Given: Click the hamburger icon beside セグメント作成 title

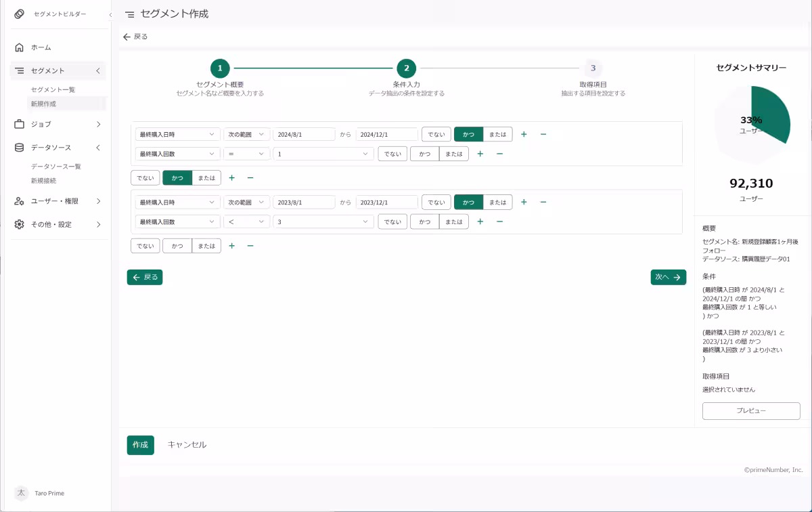Looking at the screenshot, I should coord(130,14).
